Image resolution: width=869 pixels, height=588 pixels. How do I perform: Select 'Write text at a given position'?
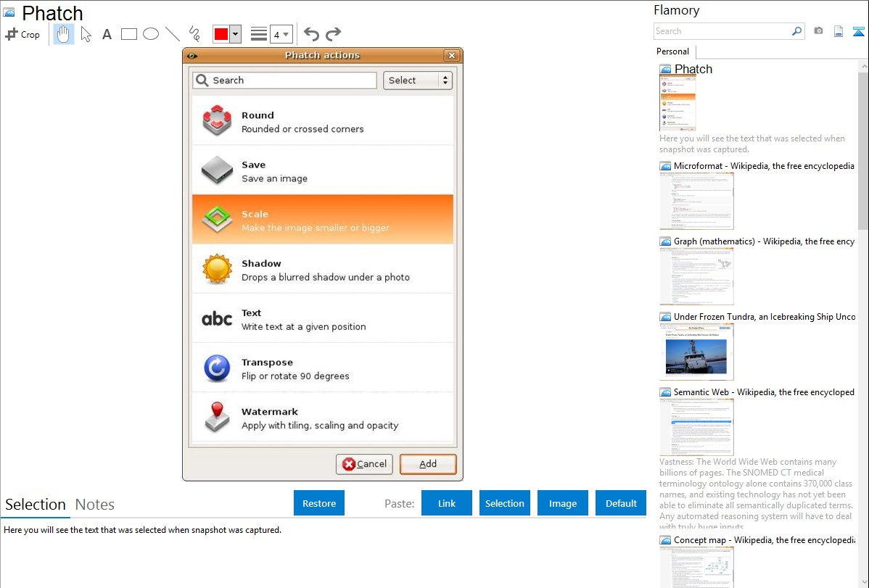pos(304,326)
